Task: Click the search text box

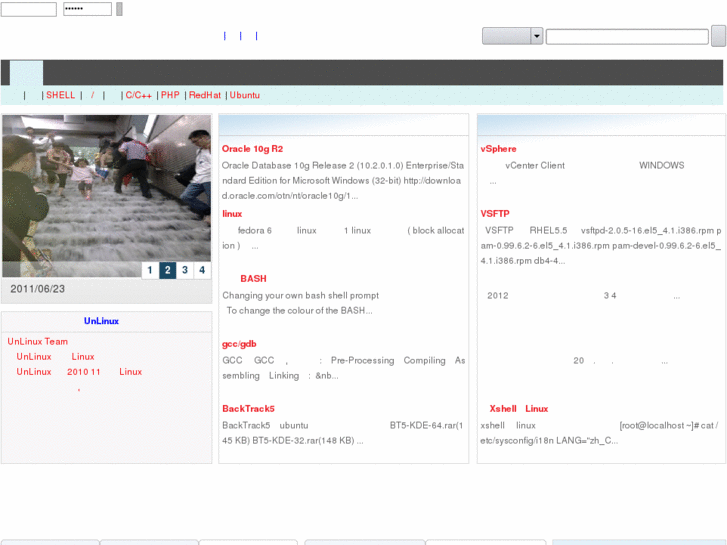Action: (x=627, y=37)
